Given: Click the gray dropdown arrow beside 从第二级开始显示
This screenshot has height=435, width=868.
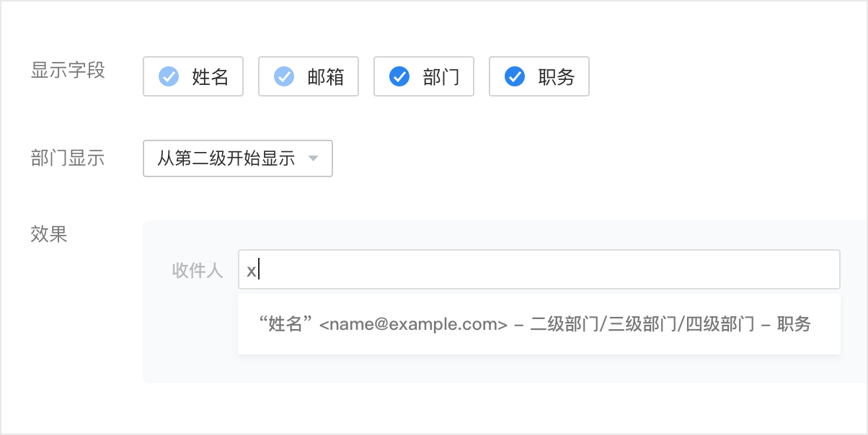Looking at the screenshot, I should pos(314,158).
